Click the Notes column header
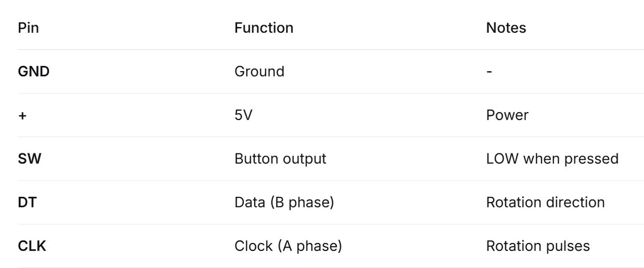Image resolution: width=644 pixels, height=268 pixels. click(x=506, y=28)
